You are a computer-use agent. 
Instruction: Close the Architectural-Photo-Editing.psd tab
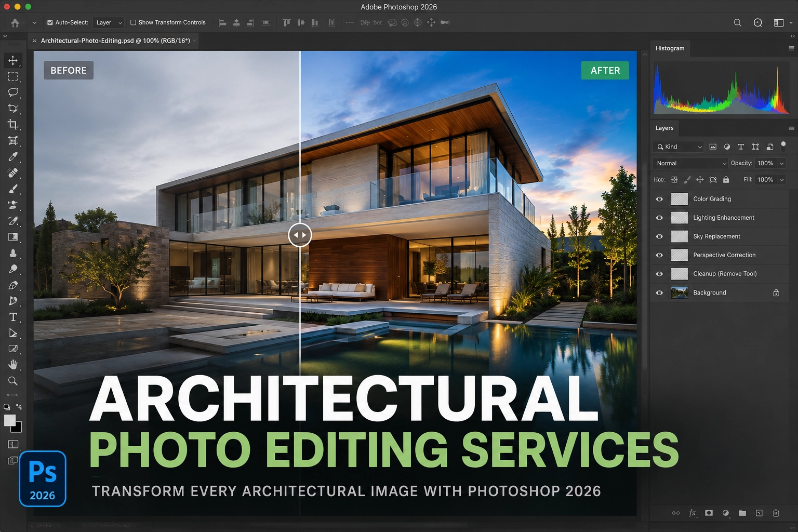point(34,41)
